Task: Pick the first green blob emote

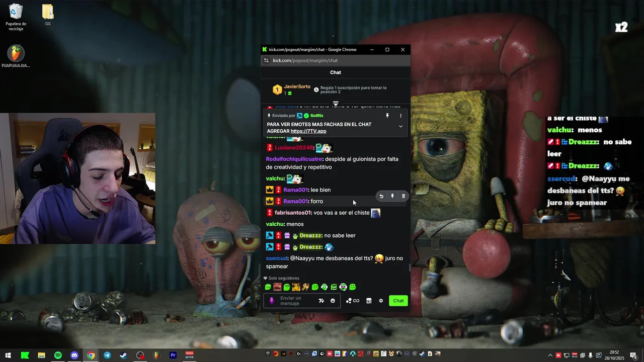Action: [x=268, y=287]
